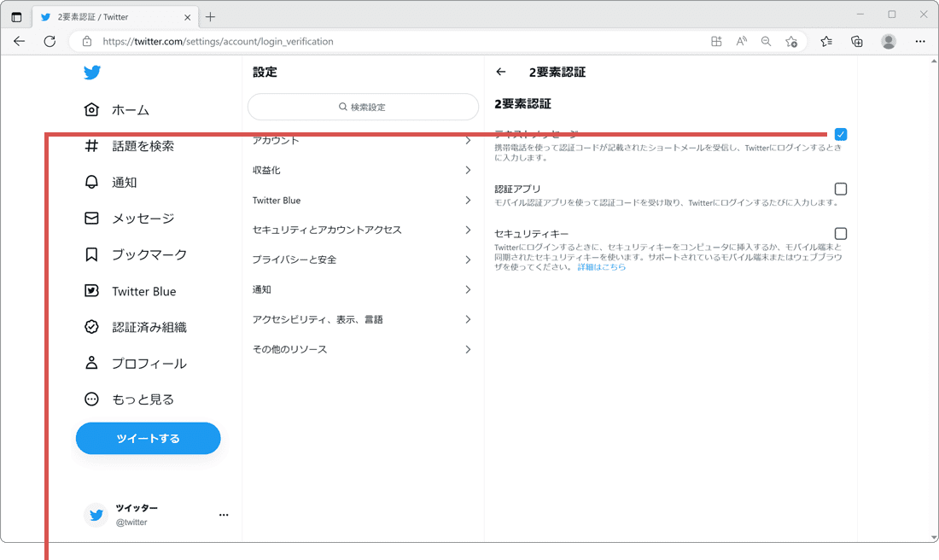Go back using the arrow beside 2要素認証
The image size is (939, 560).
[x=501, y=72]
